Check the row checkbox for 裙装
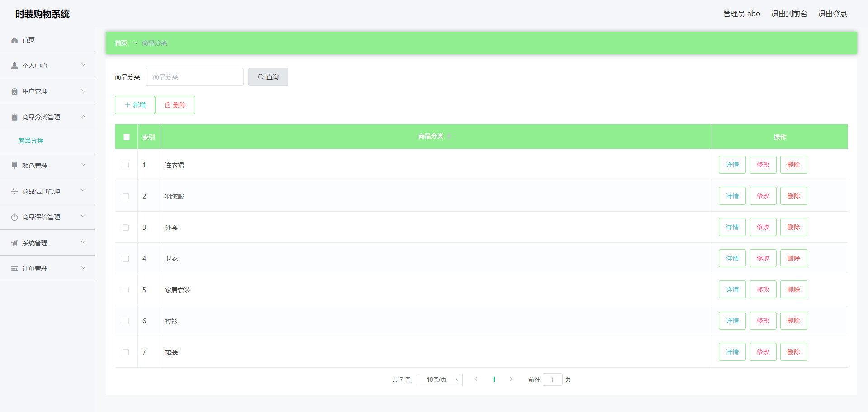This screenshot has width=868, height=412. (x=126, y=352)
